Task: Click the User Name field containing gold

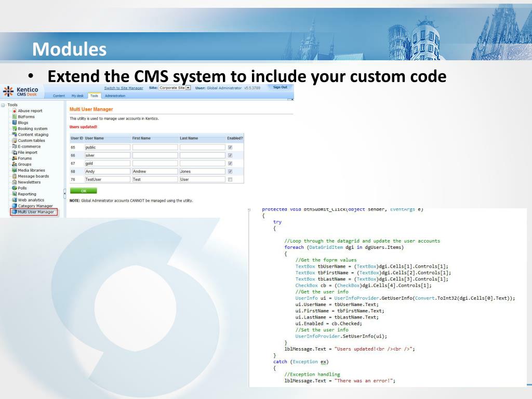Action: (107, 163)
